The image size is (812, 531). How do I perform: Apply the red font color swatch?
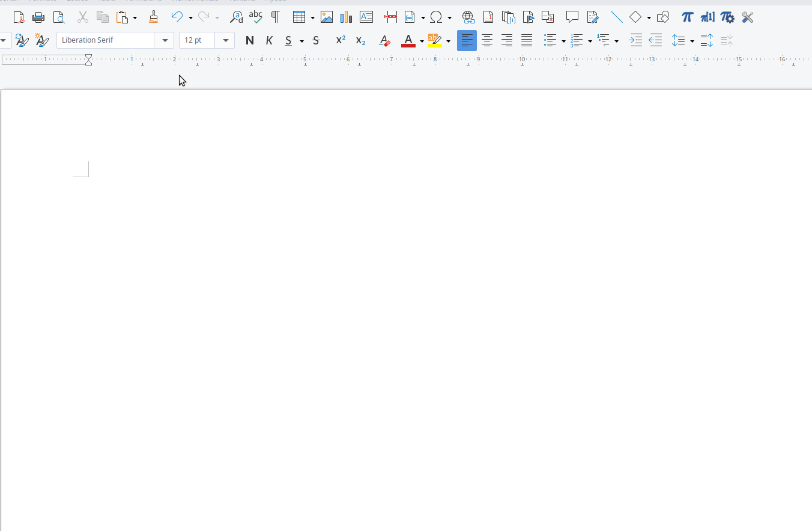408,40
